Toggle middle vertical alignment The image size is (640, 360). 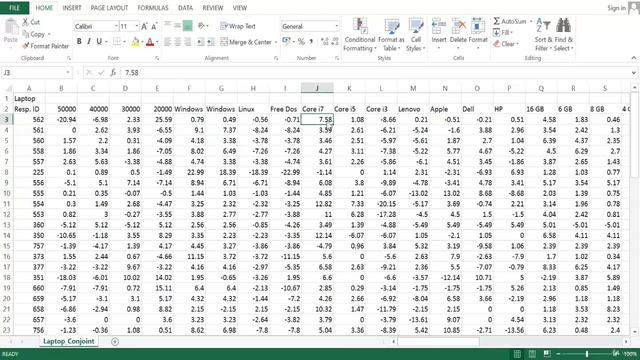(178, 26)
